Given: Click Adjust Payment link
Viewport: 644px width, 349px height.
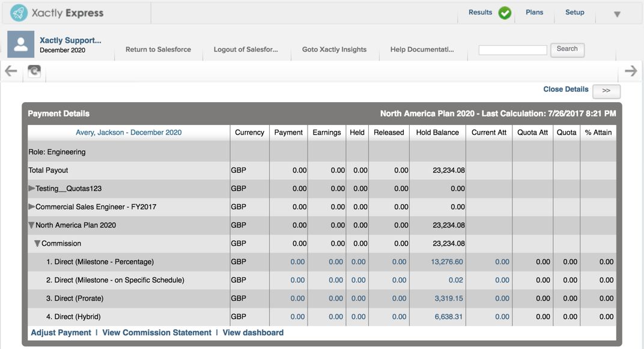Looking at the screenshot, I should (x=61, y=333).
